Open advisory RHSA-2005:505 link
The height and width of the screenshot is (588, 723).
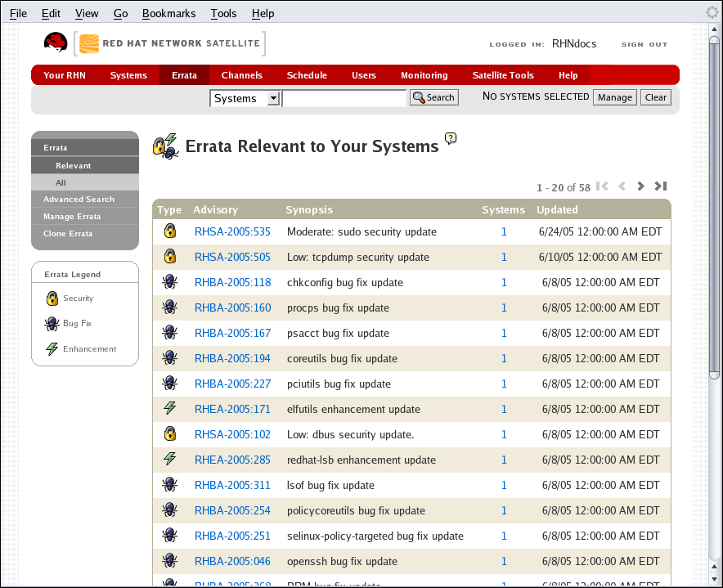(232, 257)
